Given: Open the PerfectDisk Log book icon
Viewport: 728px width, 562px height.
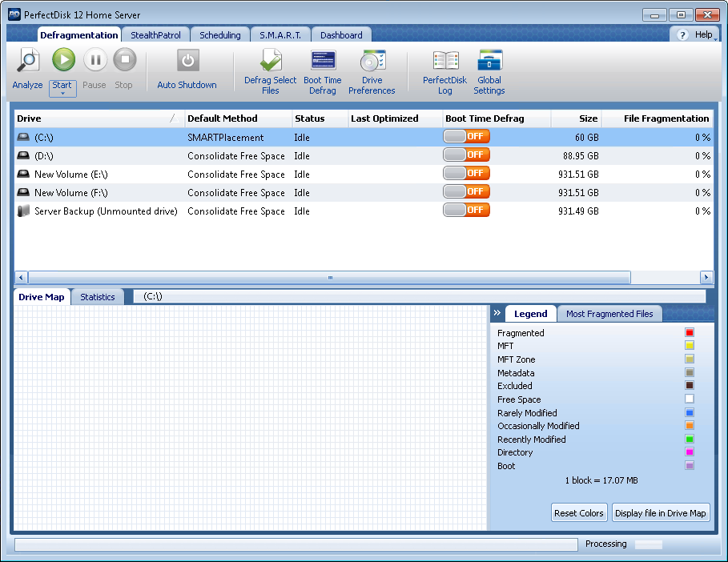Looking at the screenshot, I should tap(446, 61).
